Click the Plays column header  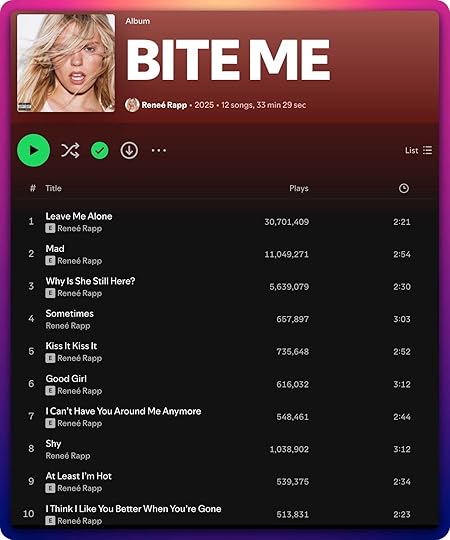299,188
